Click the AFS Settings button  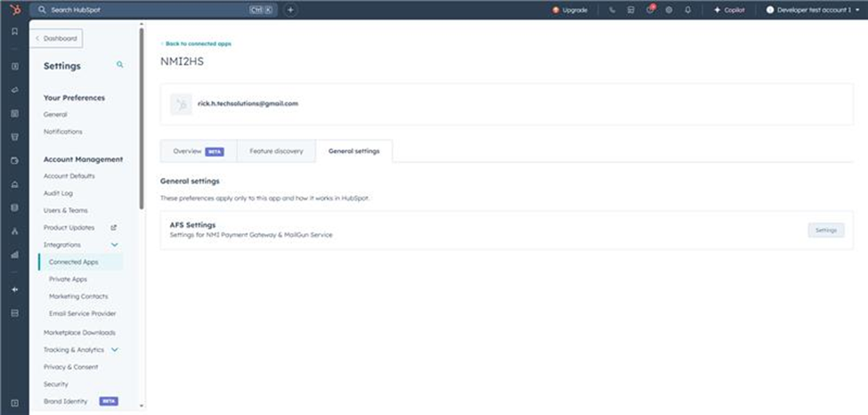point(826,230)
